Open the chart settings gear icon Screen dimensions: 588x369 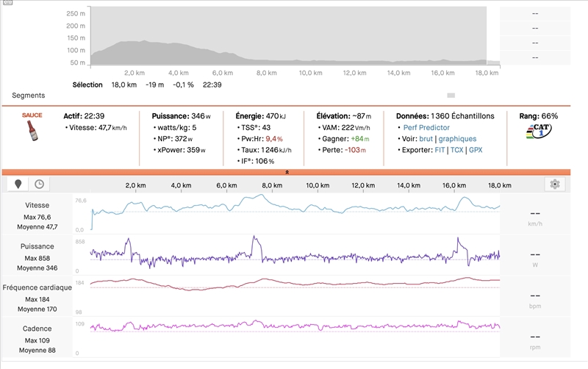coord(555,184)
